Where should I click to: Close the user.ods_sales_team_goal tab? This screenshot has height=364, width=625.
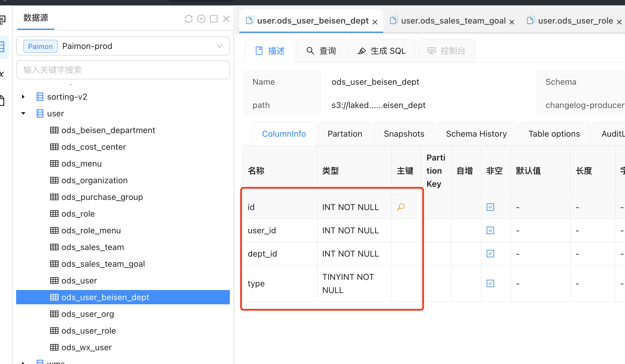coord(512,22)
